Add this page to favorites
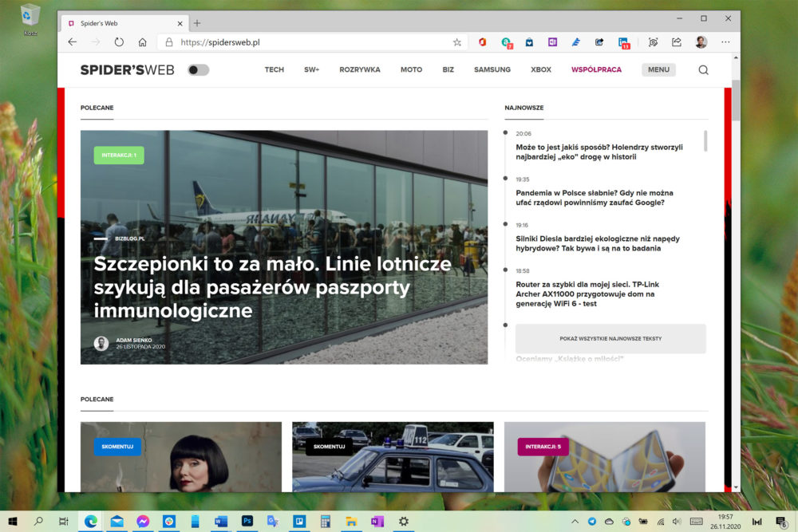This screenshot has height=532, width=798. pos(457,42)
